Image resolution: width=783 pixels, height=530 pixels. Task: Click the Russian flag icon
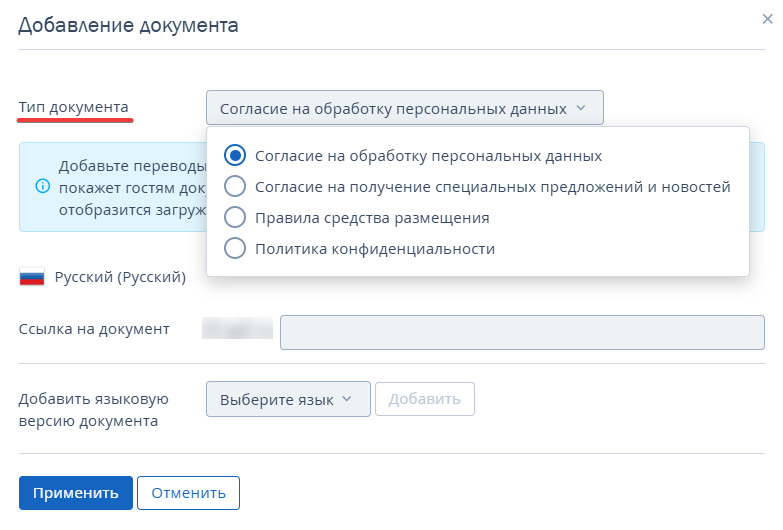click(x=32, y=278)
